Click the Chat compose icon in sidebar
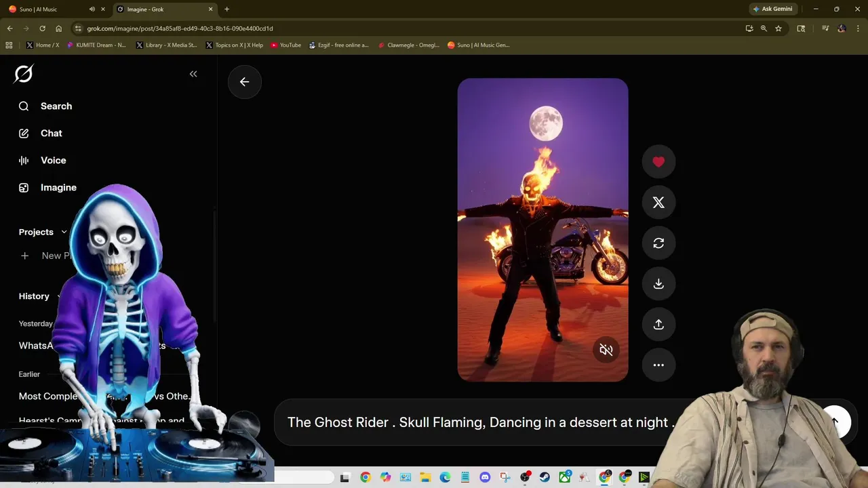 pos(24,133)
